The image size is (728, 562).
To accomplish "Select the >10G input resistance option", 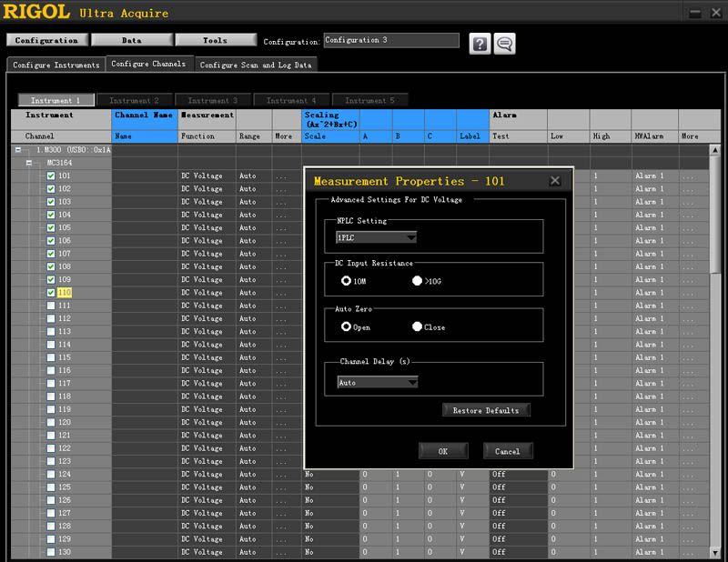I will tap(418, 281).
